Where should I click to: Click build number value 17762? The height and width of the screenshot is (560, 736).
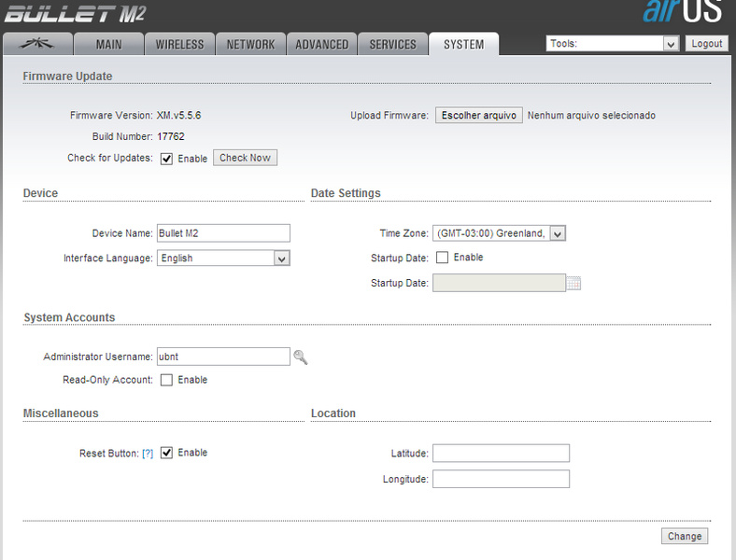point(171,136)
